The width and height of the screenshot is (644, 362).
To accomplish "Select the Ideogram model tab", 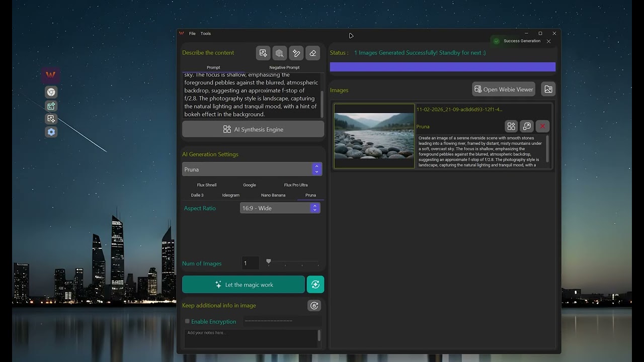I will tap(231, 195).
